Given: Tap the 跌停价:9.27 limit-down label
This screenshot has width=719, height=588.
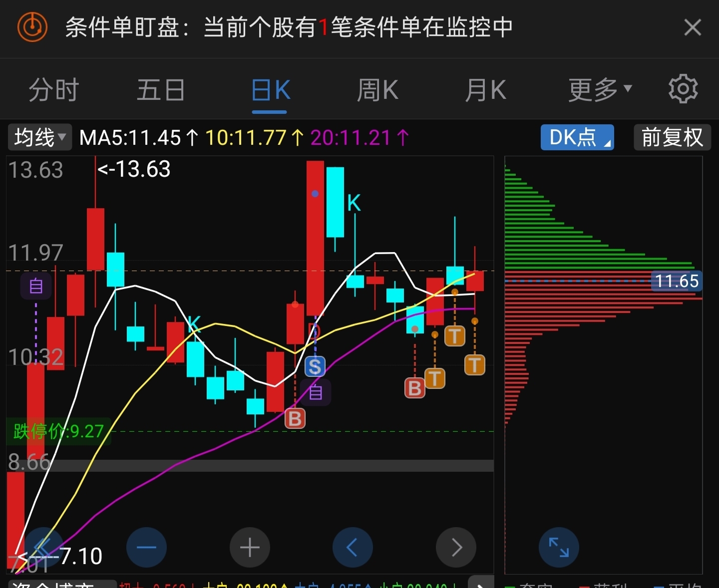Looking at the screenshot, I should pos(59,431).
